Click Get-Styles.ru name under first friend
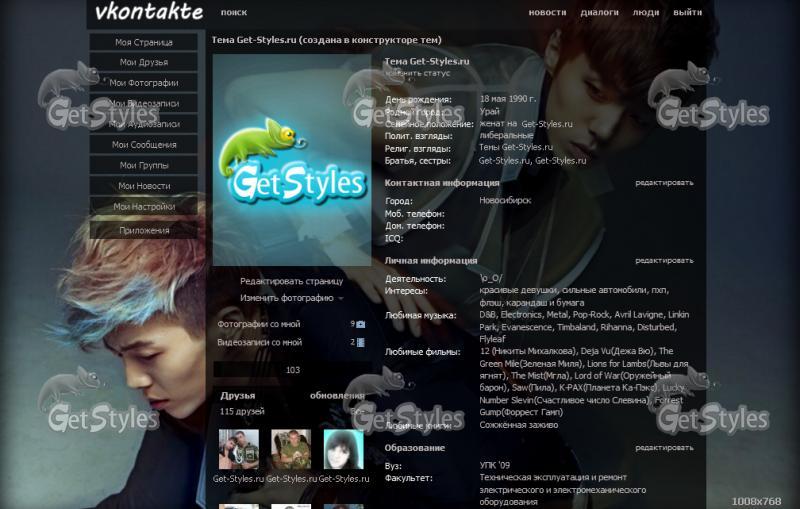This screenshot has height=509, width=800. coord(238,479)
